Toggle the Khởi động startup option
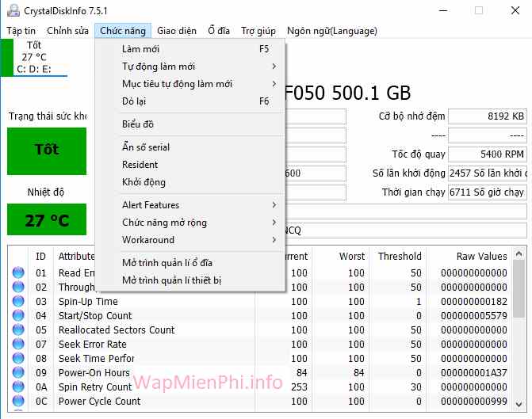 [x=190, y=182]
